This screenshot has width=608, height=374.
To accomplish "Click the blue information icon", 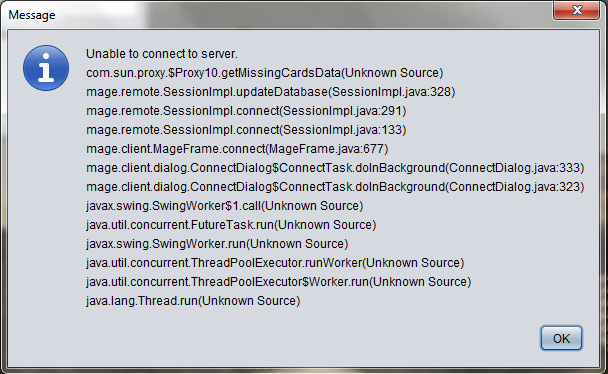I will pos(46,68).
